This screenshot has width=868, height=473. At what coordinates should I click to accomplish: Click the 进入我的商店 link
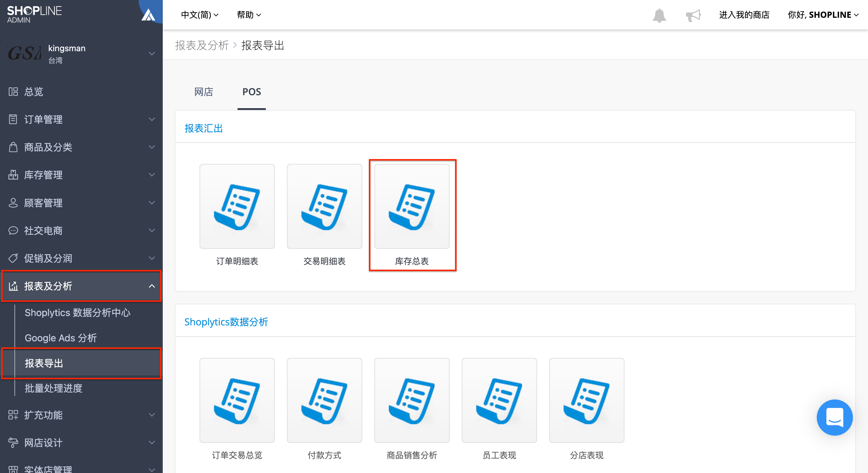pyautogui.click(x=744, y=15)
